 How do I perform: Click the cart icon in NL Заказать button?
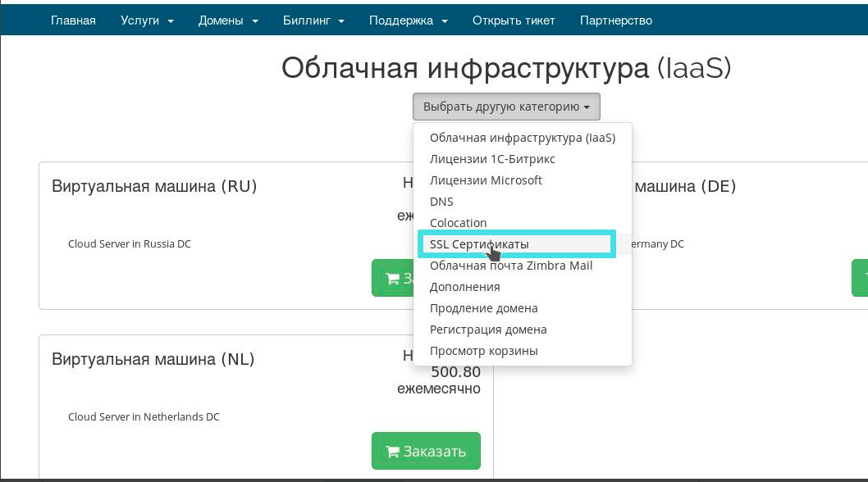pyautogui.click(x=392, y=452)
